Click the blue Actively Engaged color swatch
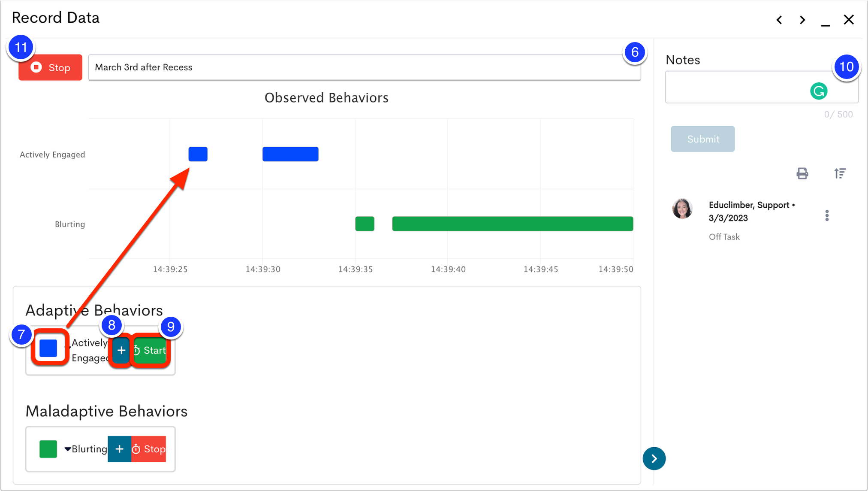 [x=48, y=348]
